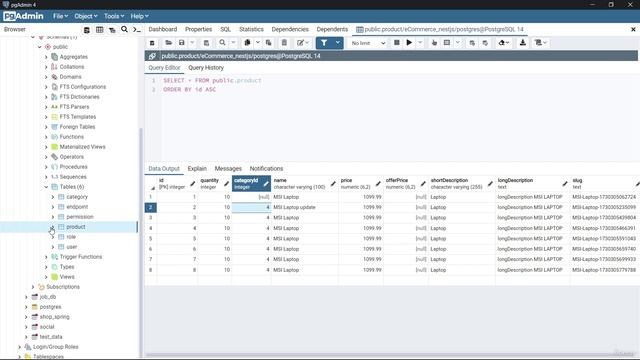Select the user table in tree

pos(72,247)
